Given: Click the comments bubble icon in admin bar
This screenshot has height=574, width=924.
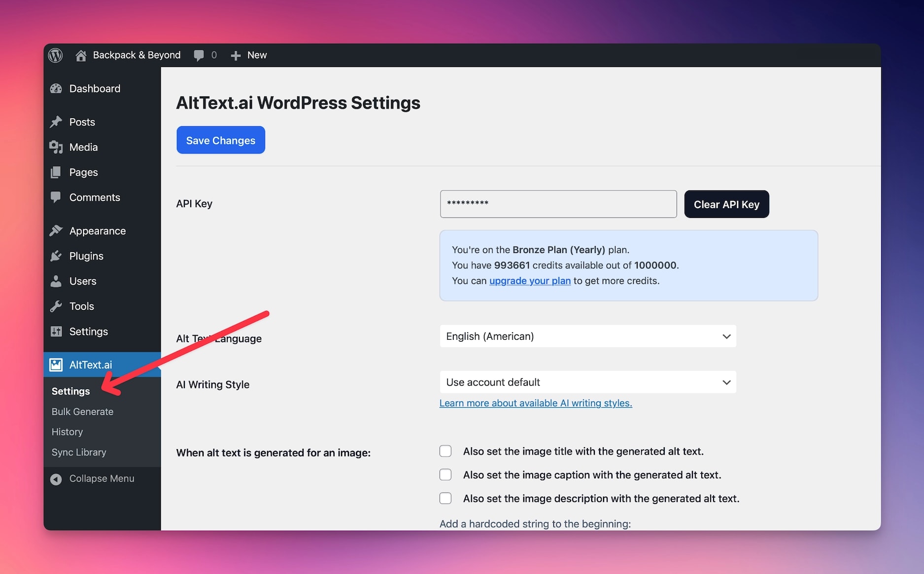Looking at the screenshot, I should 199,55.
